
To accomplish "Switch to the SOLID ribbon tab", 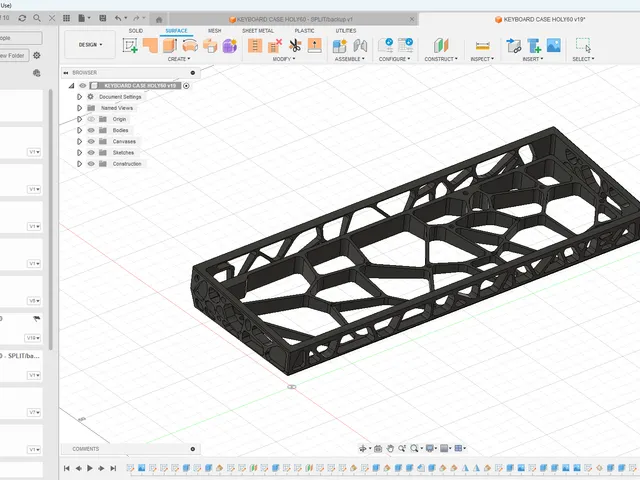I will tap(136, 31).
